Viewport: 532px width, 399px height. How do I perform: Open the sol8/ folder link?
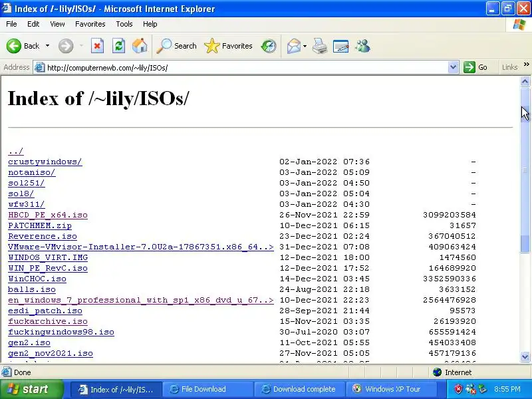tap(21, 194)
